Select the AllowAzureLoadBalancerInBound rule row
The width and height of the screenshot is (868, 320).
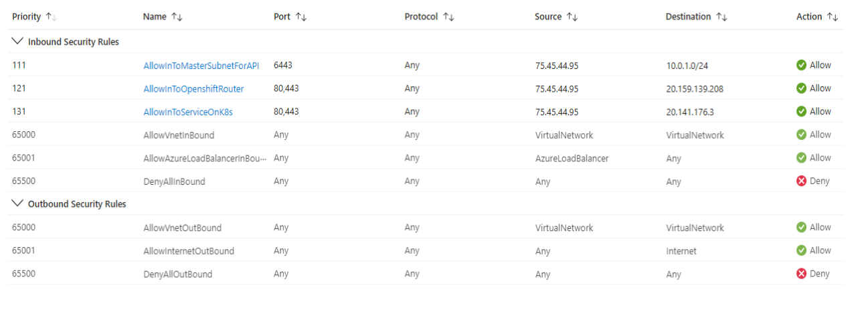[426, 158]
